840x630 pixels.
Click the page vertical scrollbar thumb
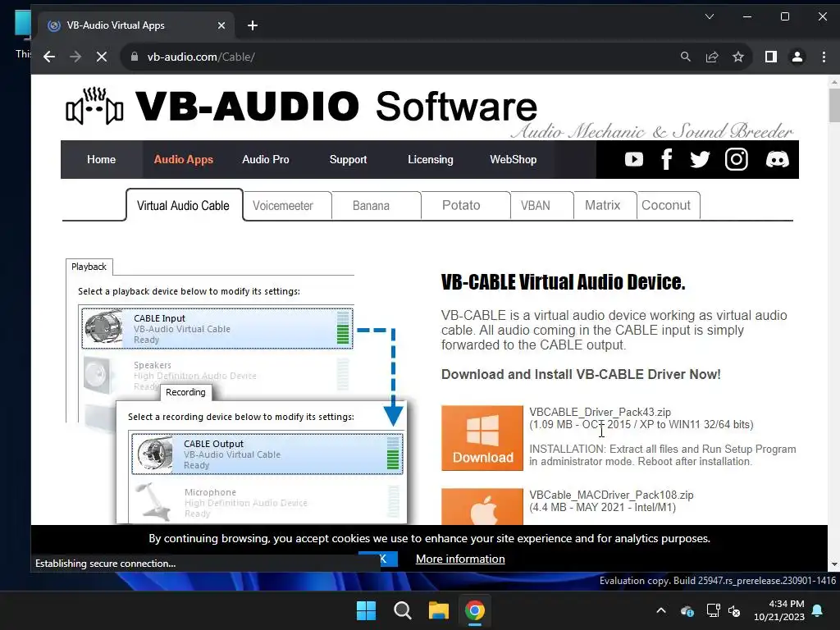coord(833,106)
